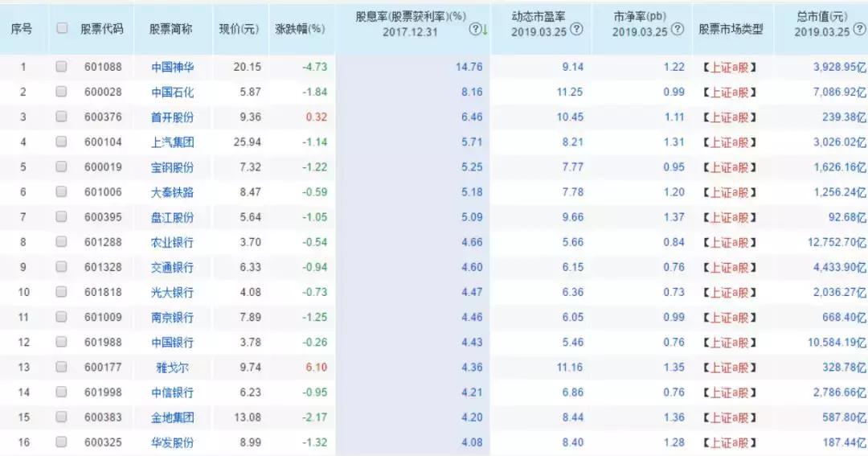The height and width of the screenshot is (456, 868).
Task: Open 中信银行 stock link
Action: (x=172, y=392)
